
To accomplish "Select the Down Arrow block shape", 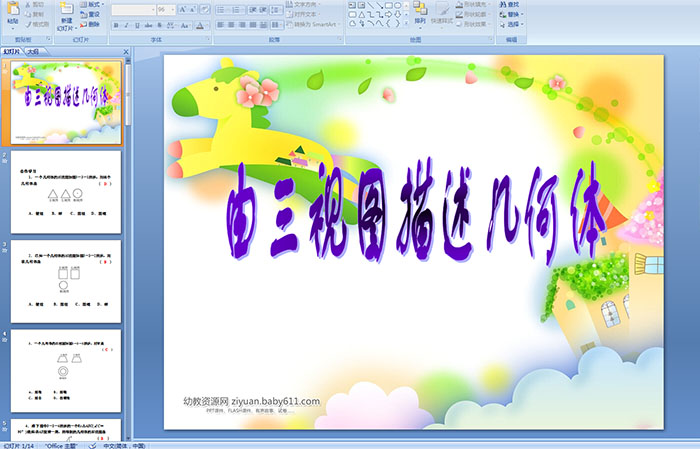I will point(397,14).
